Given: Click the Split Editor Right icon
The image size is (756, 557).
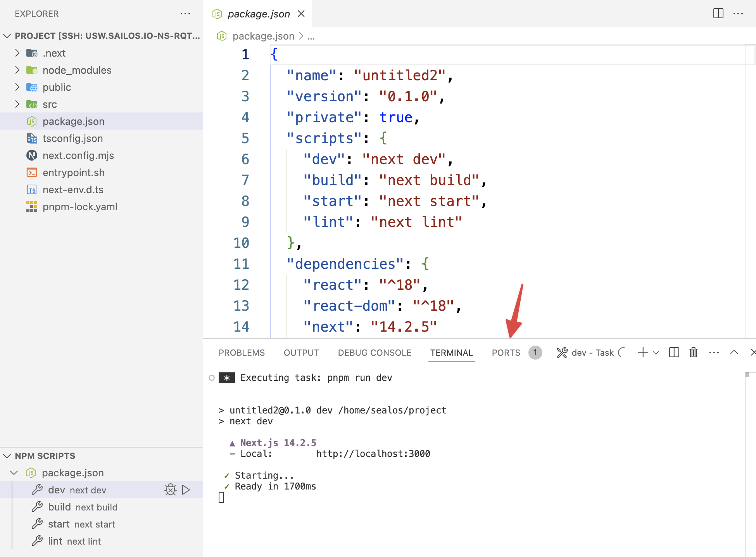Looking at the screenshot, I should (718, 14).
